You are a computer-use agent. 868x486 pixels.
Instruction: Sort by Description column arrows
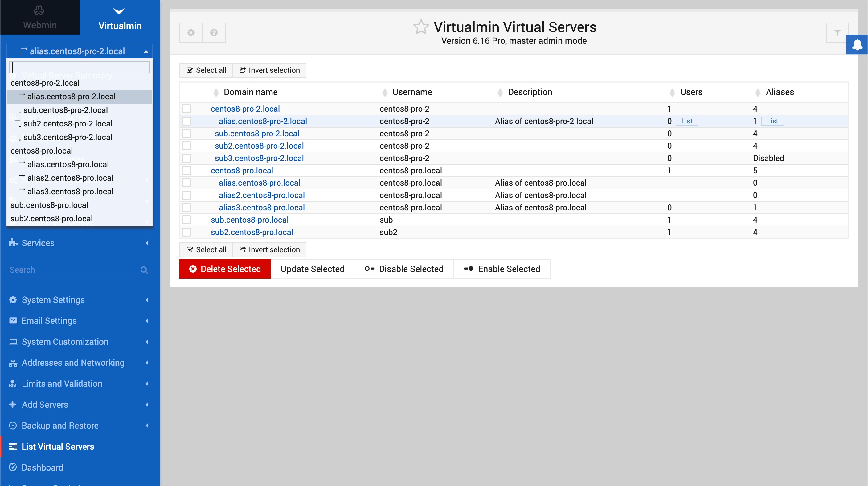coord(500,92)
